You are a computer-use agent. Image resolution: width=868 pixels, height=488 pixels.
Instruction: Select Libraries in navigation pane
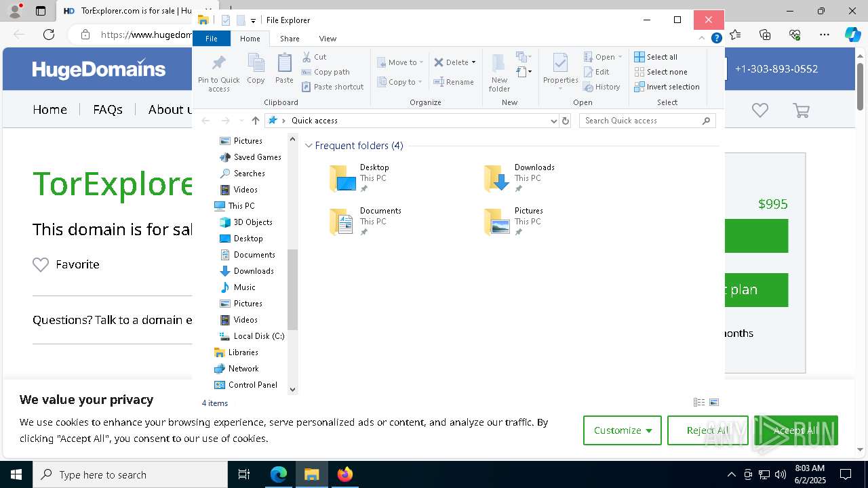coord(236,352)
